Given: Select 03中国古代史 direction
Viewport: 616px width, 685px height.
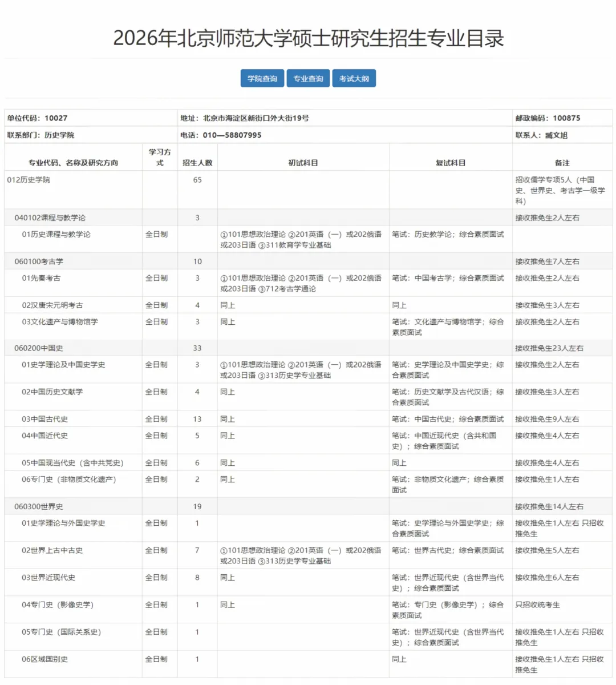Looking at the screenshot, I should coord(44,419).
